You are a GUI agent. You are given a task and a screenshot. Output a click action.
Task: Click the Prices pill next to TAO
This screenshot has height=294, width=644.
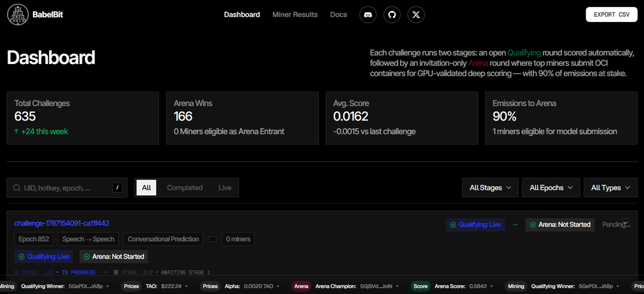click(131, 286)
